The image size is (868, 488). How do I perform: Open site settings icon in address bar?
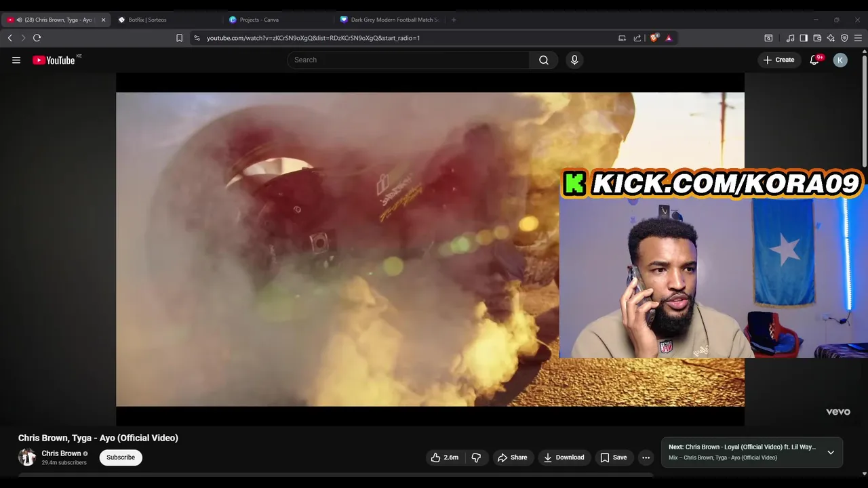point(197,38)
